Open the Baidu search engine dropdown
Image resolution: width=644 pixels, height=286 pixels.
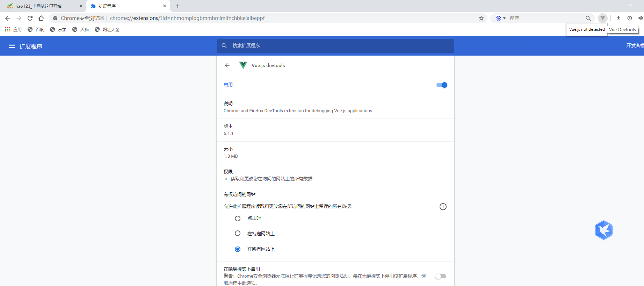point(501,18)
